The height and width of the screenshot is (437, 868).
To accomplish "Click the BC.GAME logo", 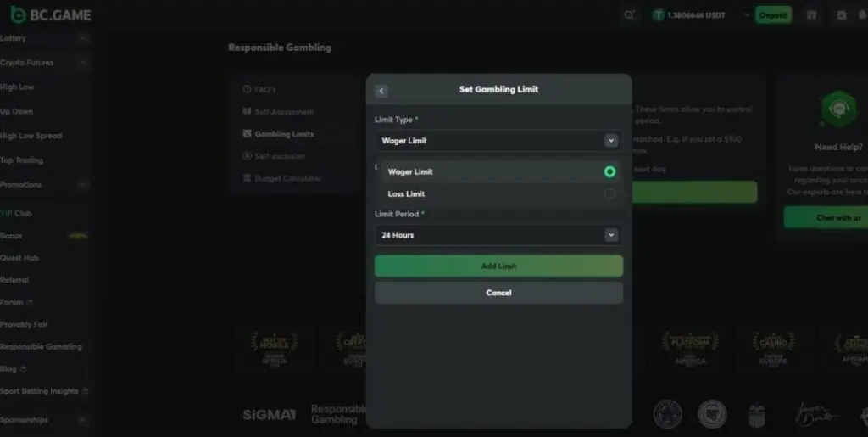I will (50, 15).
